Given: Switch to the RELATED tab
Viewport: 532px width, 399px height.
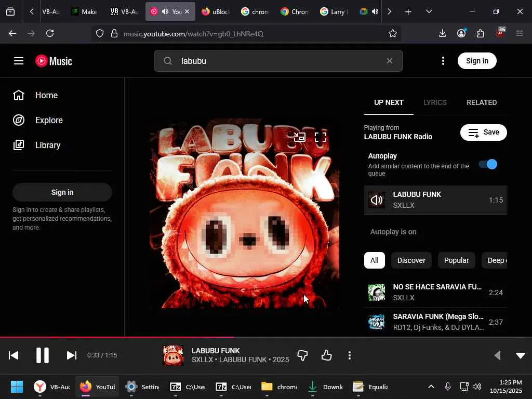Looking at the screenshot, I should (482, 102).
